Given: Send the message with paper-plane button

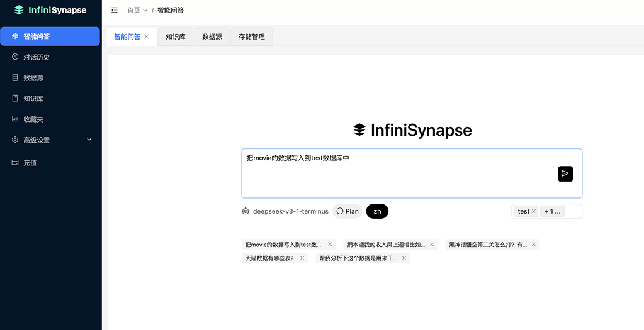Looking at the screenshot, I should pos(565,174).
